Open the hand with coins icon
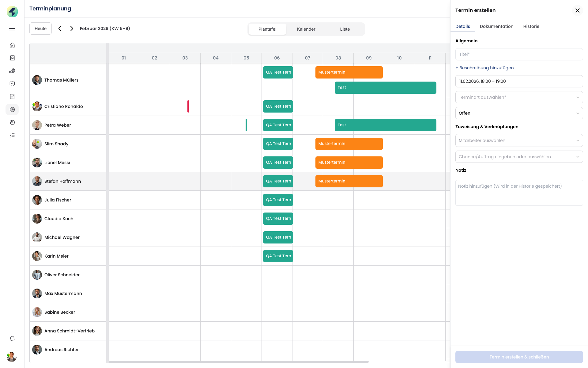The height and width of the screenshot is (368, 588). point(12,71)
